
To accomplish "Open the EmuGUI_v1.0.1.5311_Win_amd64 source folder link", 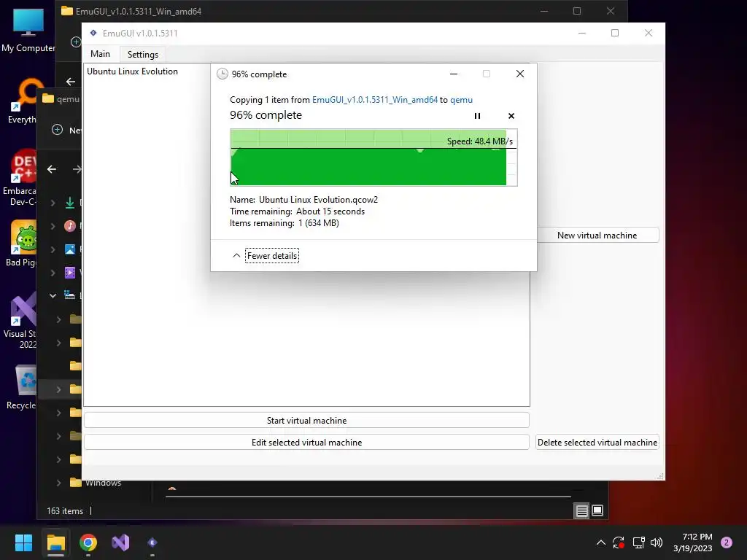I will point(374,99).
